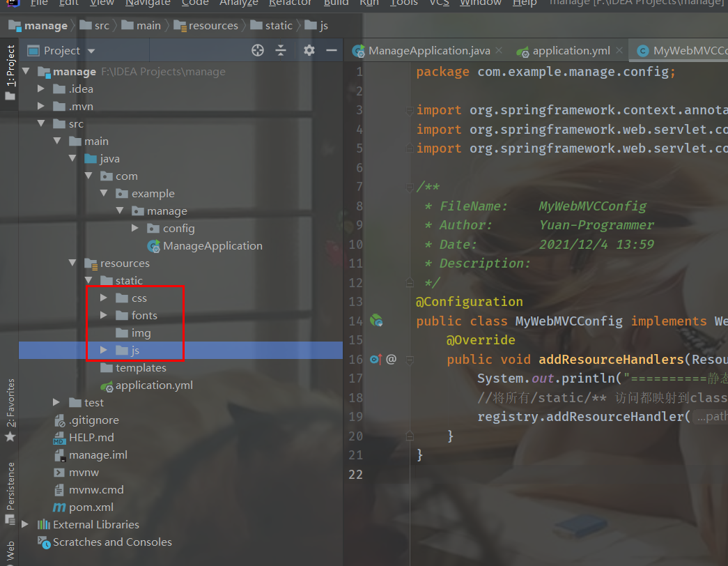Expand External Libraries arrow

click(26, 524)
